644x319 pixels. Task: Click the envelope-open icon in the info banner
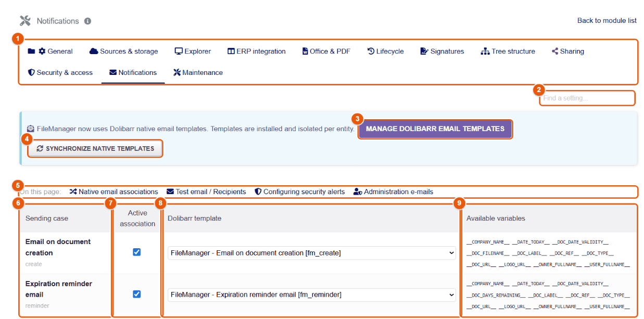(31, 129)
